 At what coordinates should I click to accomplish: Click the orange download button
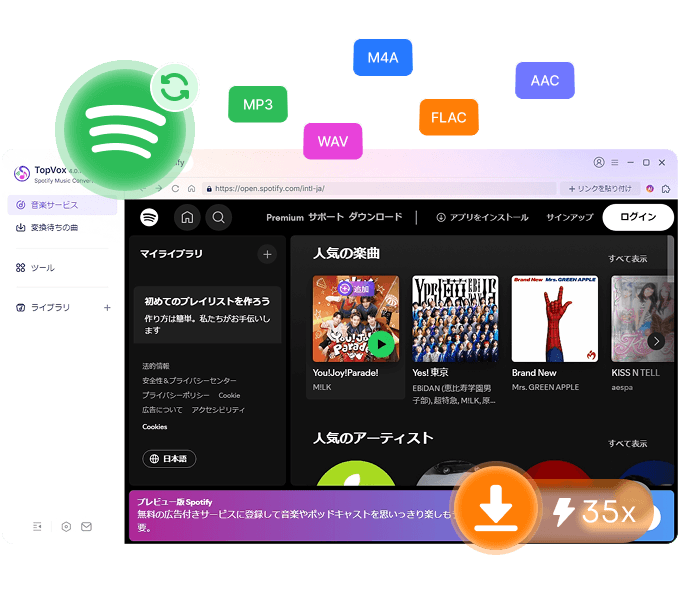pos(495,507)
